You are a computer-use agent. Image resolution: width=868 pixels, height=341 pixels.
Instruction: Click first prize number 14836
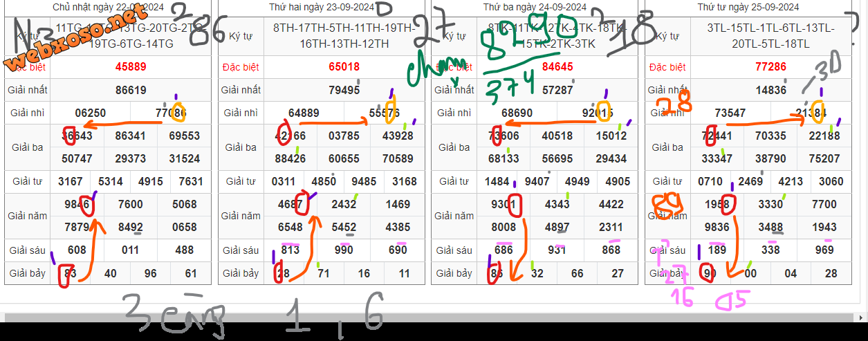(770, 90)
